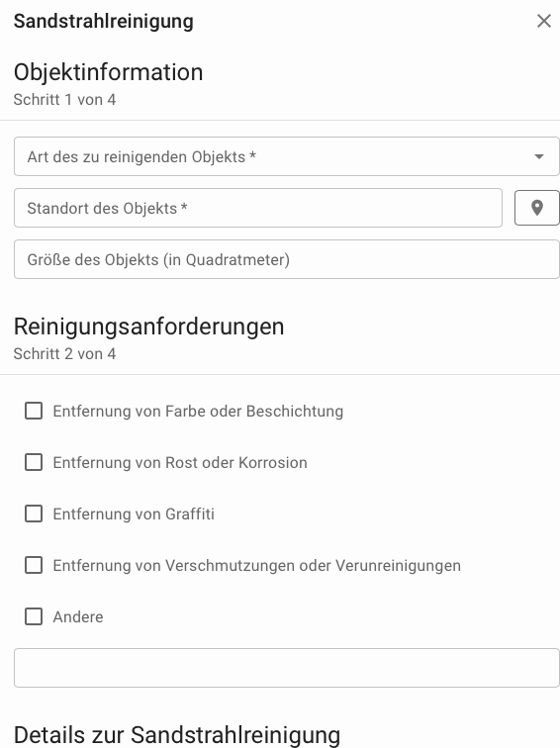Viewport: 560px width, 748px height.
Task: Click the Andere label text
Action: tap(78, 616)
